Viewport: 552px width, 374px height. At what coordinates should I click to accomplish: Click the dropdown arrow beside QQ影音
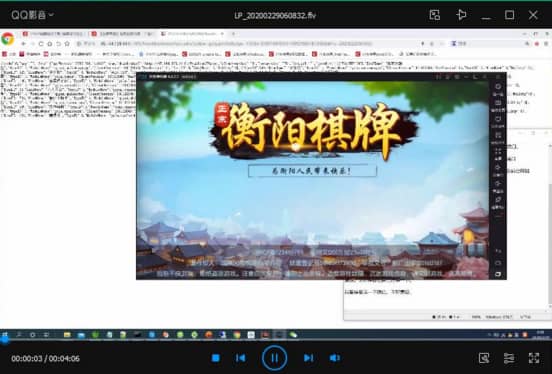click(51, 15)
